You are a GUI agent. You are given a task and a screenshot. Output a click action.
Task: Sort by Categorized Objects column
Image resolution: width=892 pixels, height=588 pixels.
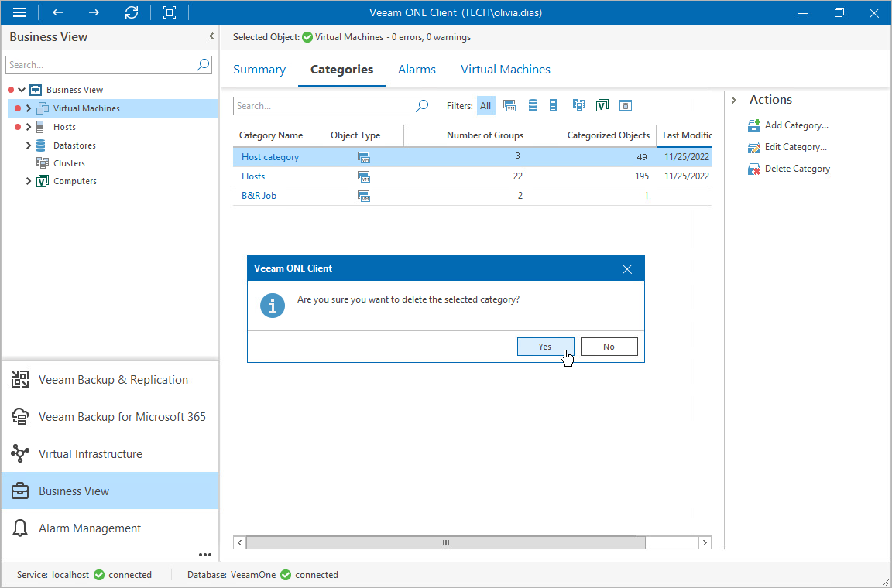593,135
